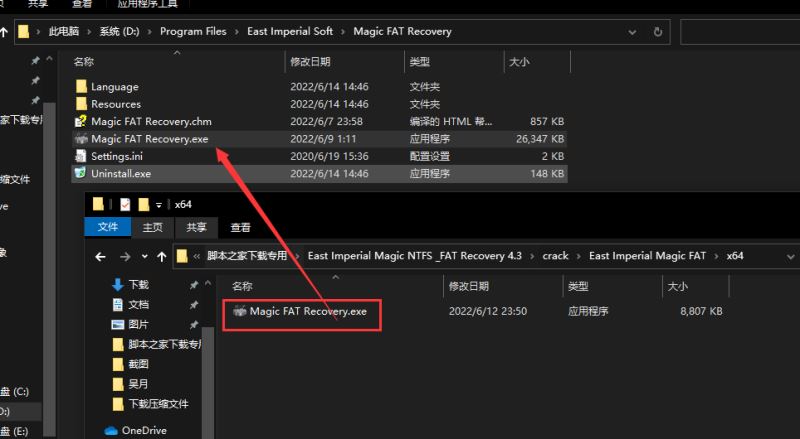Select the Magic FAT Recovery.chm help file icon
The image size is (800, 439).
coord(81,121)
